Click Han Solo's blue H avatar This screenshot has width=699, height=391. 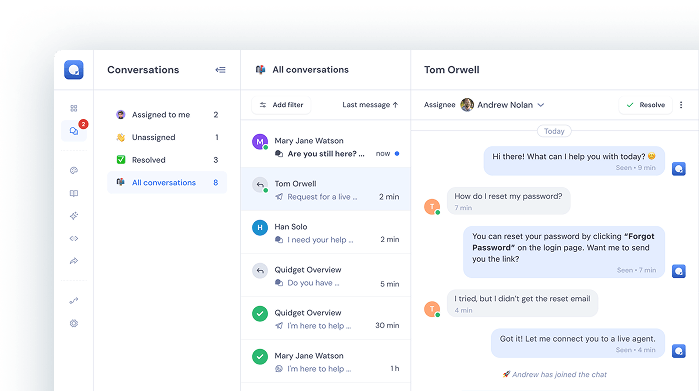(260, 228)
